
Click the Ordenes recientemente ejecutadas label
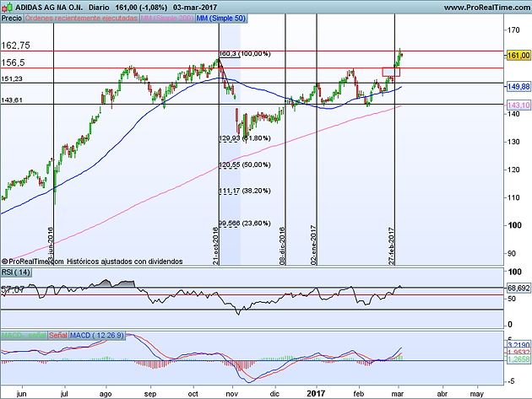(x=81, y=19)
